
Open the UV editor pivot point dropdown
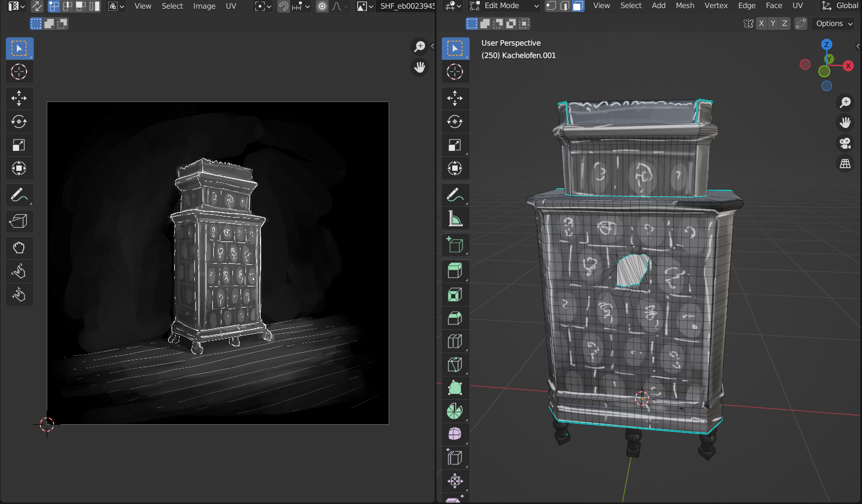click(x=263, y=6)
